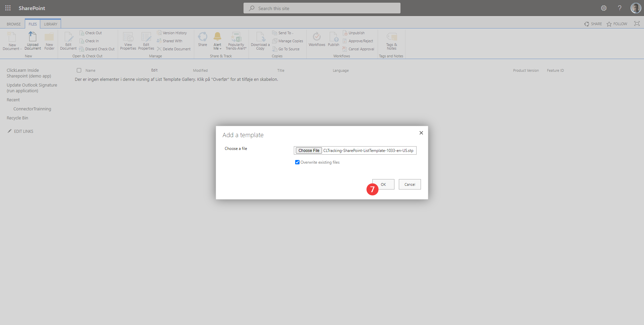Sort by the Product Version column header
The image size is (644, 325).
(526, 70)
